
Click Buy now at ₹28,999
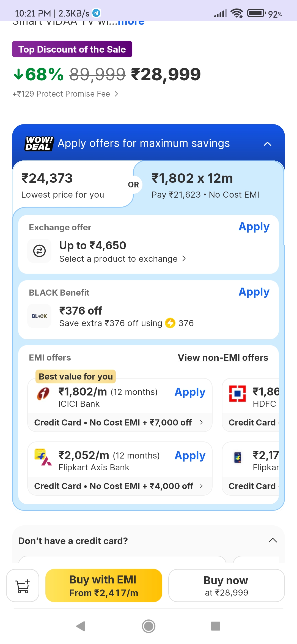[x=226, y=586]
